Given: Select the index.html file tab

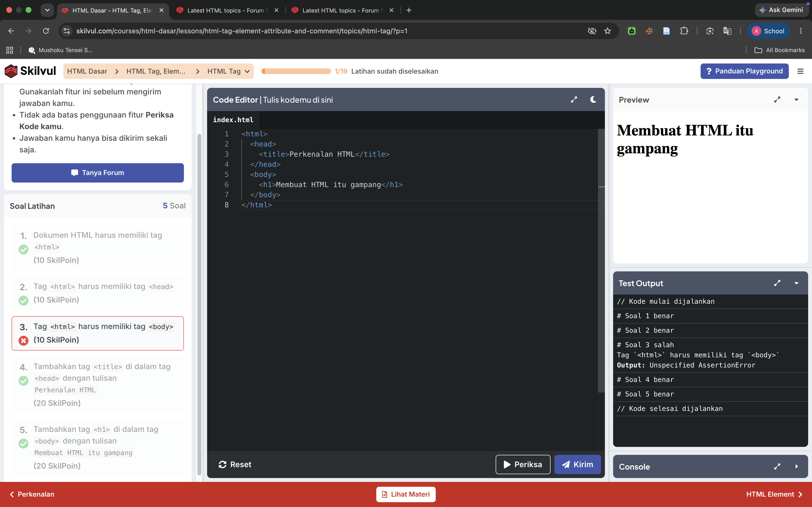Looking at the screenshot, I should (x=233, y=120).
